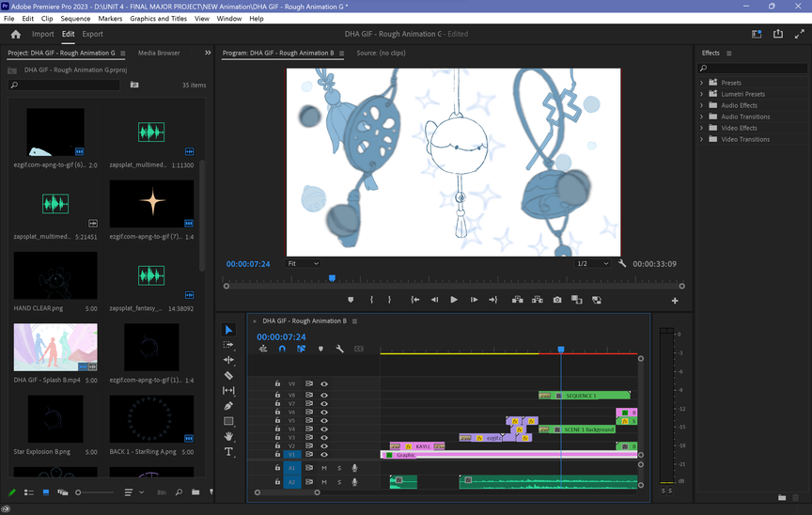The height and width of the screenshot is (515, 812).
Task: Select the Slip tool
Action: 228,390
